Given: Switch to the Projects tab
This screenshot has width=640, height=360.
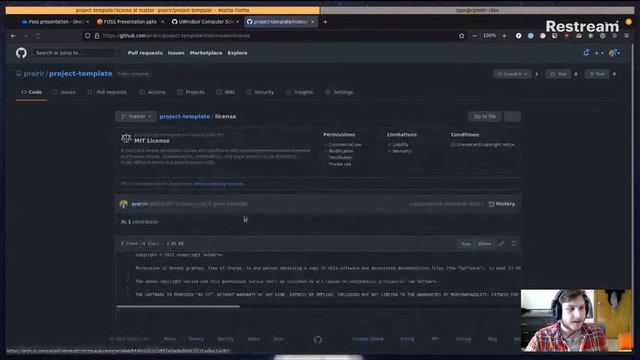Looking at the screenshot, I should pyautogui.click(x=191, y=92).
